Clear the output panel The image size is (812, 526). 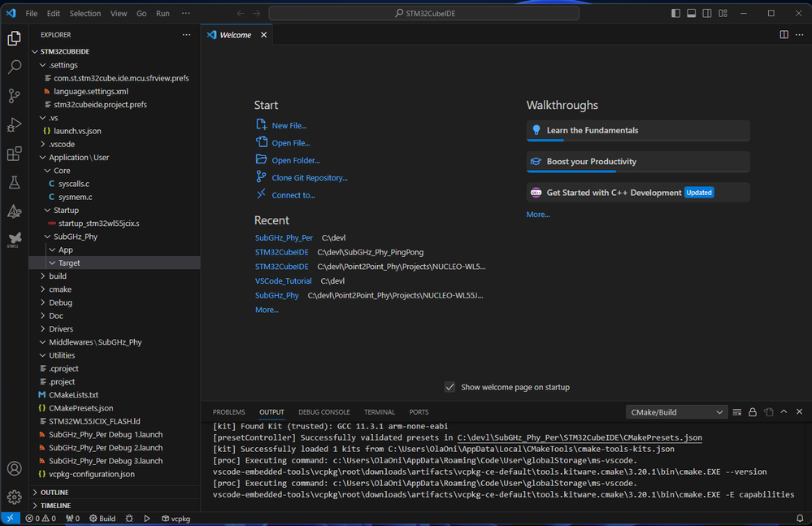pos(737,412)
